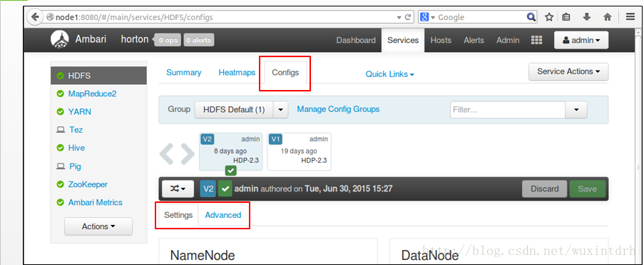The width and height of the screenshot is (644, 265).
Task: Click the HDFS green status icon
Action: coord(61,76)
